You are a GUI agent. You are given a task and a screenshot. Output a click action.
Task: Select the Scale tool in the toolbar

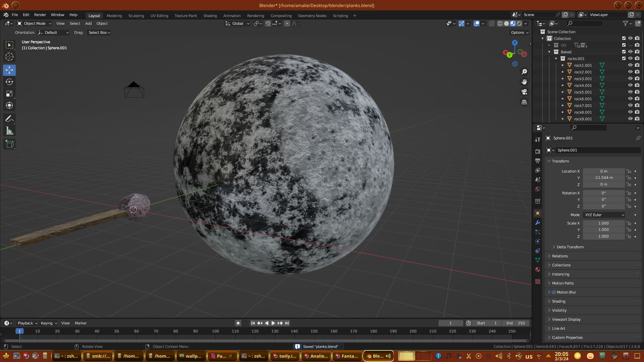point(9,94)
